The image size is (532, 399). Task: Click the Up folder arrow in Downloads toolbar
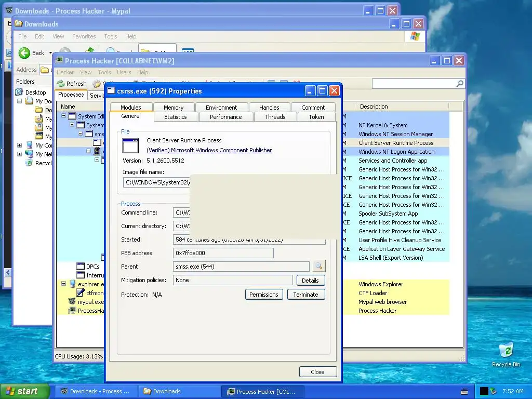click(x=90, y=50)
